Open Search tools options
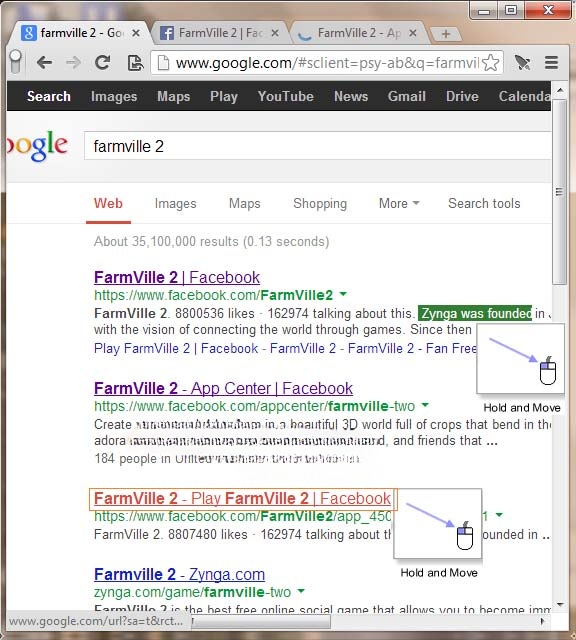 pyautogui.click(x=484, y=203)
